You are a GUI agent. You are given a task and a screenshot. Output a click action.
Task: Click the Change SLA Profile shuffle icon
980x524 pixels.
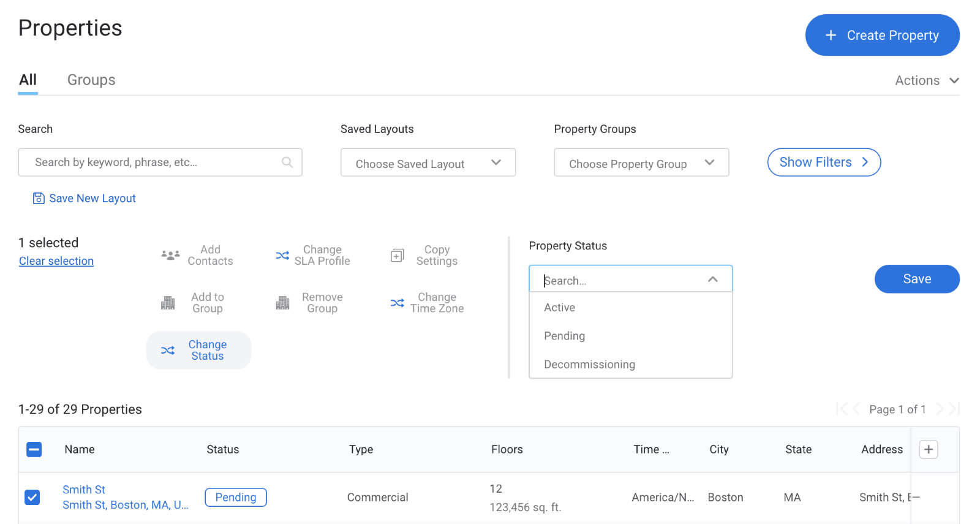(x=282, y=255)
